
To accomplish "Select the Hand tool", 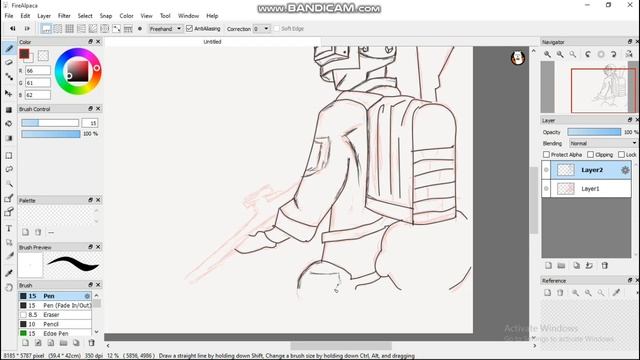I will [9, 288].
